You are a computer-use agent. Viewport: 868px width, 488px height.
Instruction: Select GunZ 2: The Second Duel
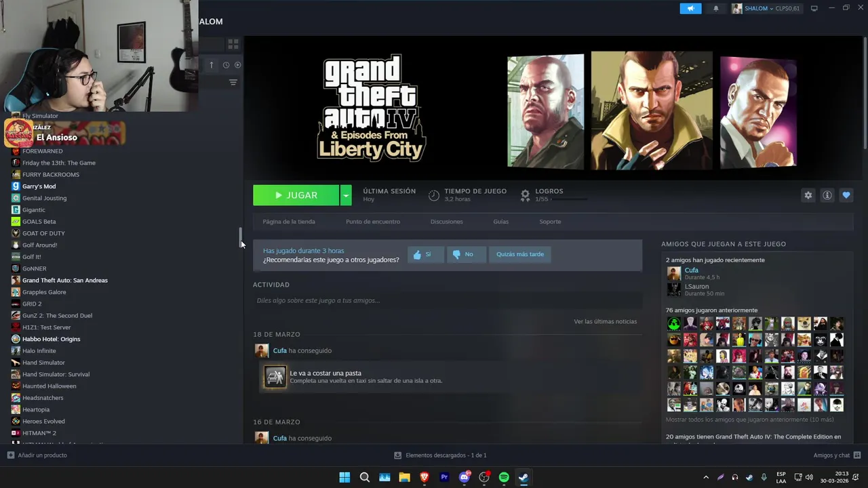(57, 316)
